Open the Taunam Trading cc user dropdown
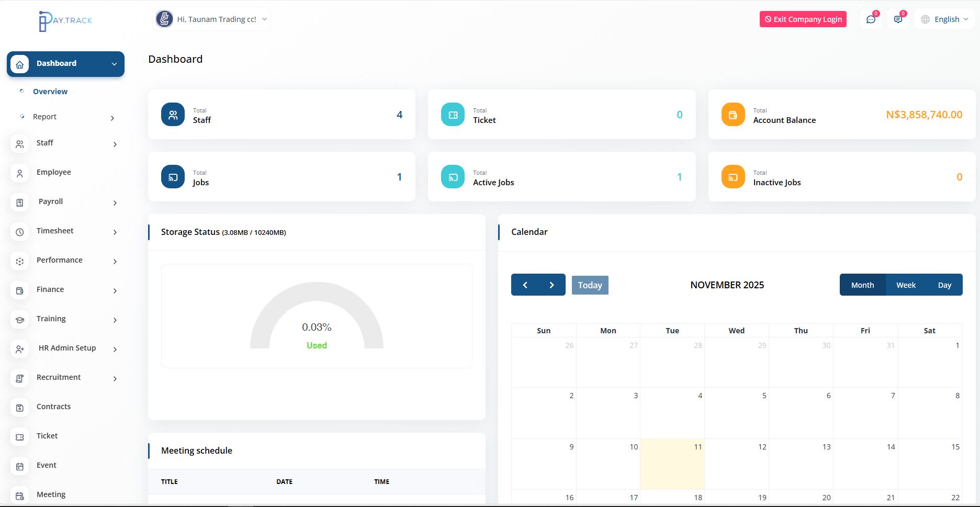This screenshot has width=980, height=507. click(212, 19)
